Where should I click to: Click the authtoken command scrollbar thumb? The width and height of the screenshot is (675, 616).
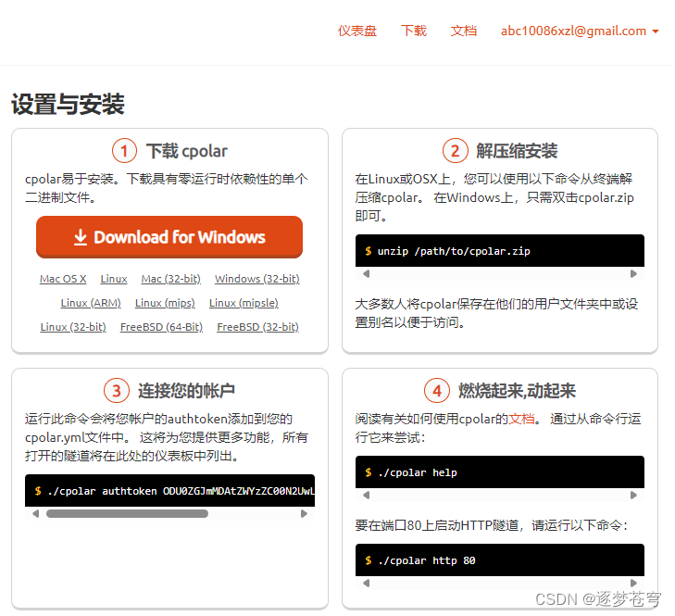point(128,515)
